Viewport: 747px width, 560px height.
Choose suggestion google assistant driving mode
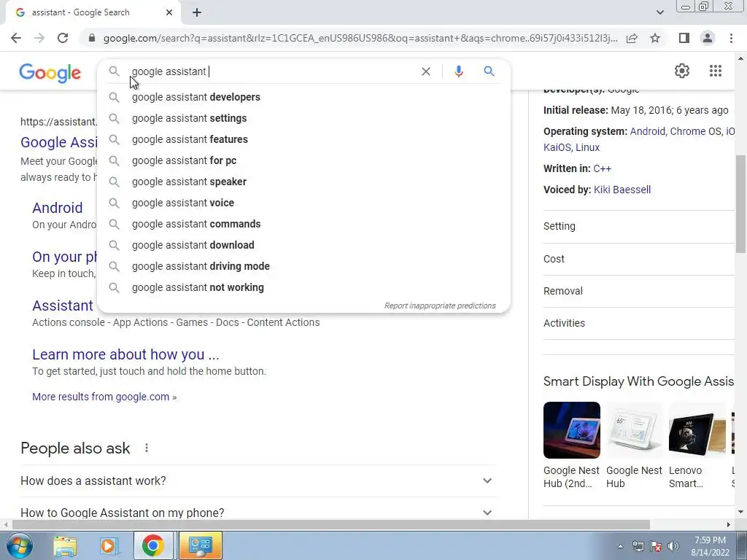[303, 266]
